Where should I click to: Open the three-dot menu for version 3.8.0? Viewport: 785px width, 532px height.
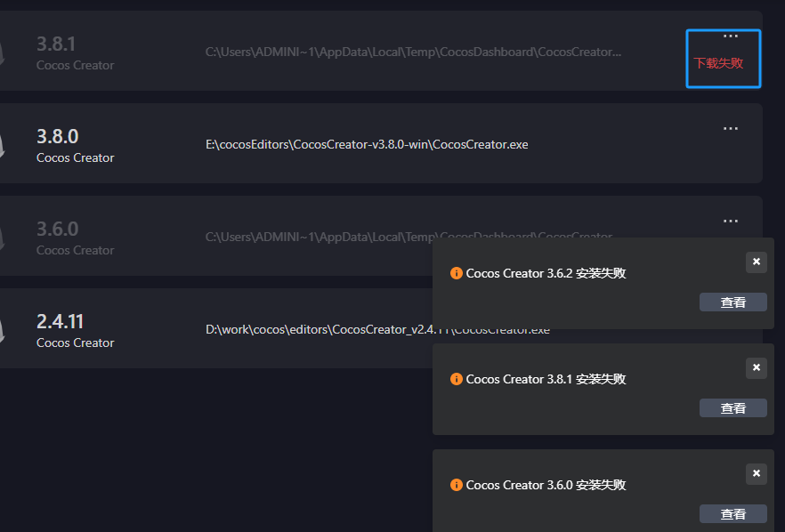(731, 129)
